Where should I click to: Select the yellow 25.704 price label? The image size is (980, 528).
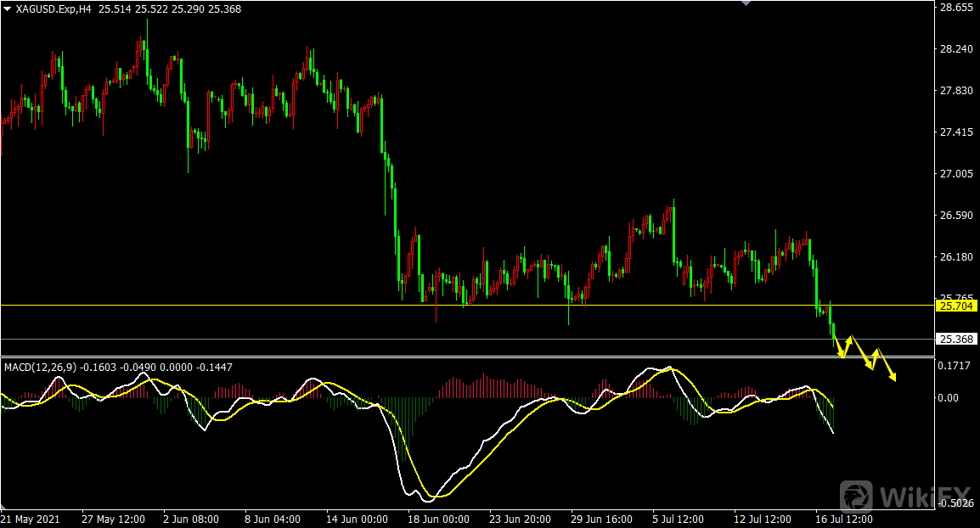click(x=956, y=306)
